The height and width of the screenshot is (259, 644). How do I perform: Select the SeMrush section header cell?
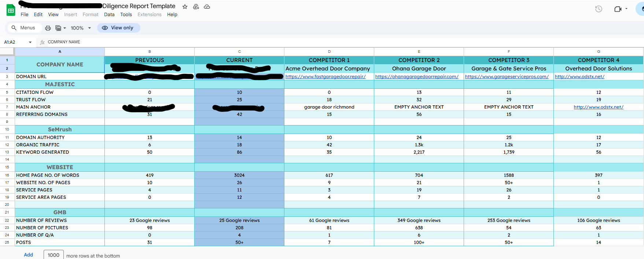pyautogui.click(x=60, y=129)
